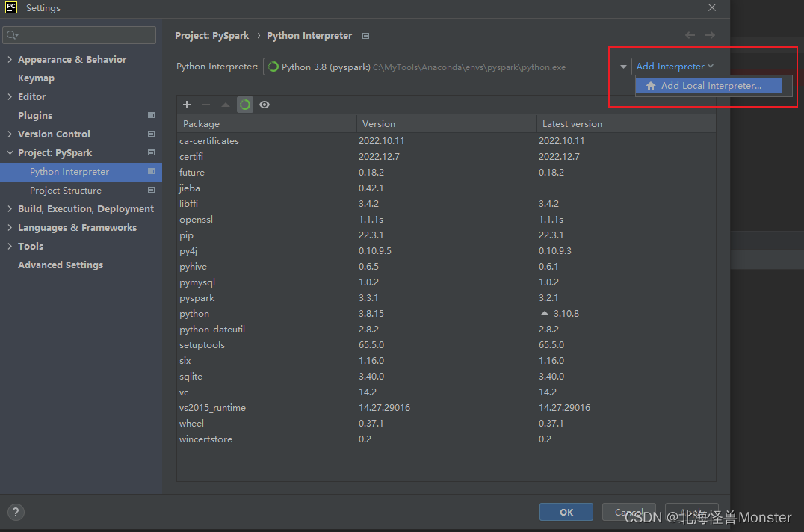The height and width of the screenshot is (532, 804).
Task: Select the pyspark package row
Action: click(446, 298)
